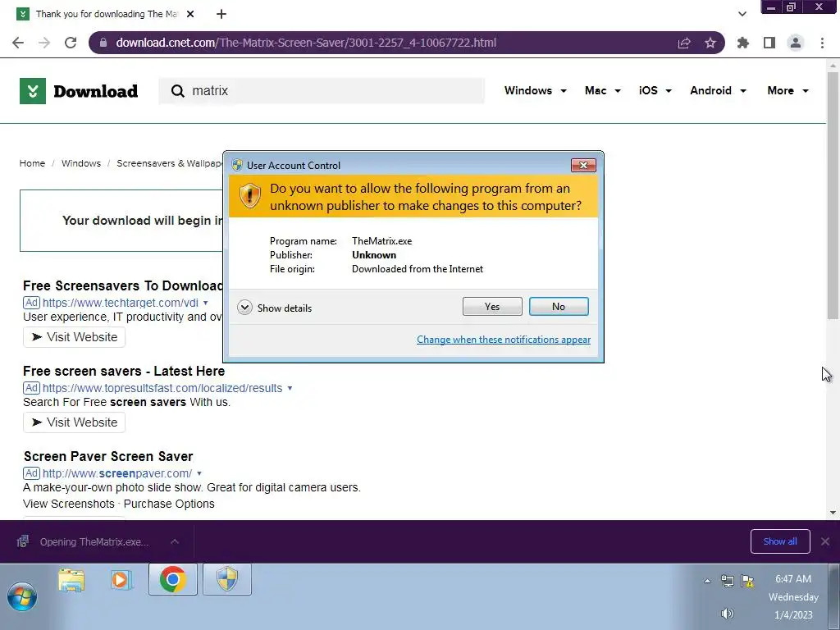Expand the Mac dropdown menu
Image resolution: width=840 pixels, height=630 pixels.
(603, 90)
